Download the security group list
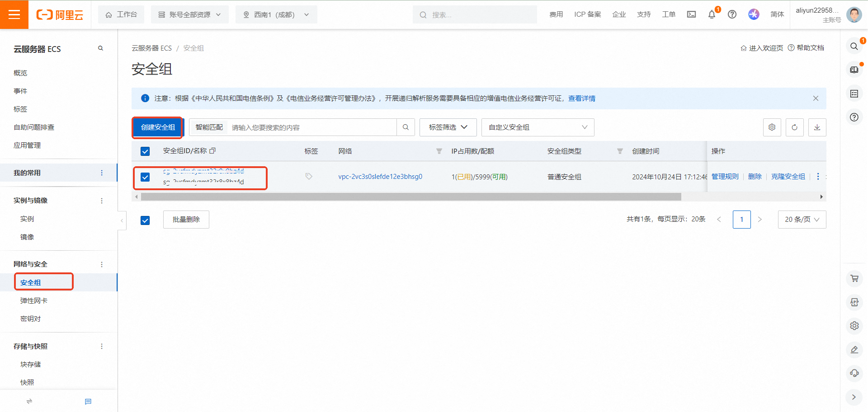Image resolution: width=868 pixels, height=412 pixels. 817,127
